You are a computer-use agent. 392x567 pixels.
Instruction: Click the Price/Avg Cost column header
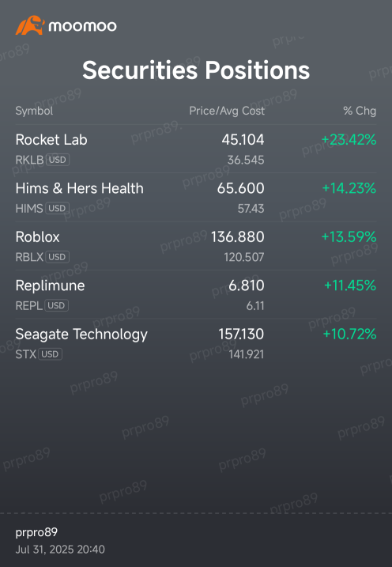coord(227,111)
